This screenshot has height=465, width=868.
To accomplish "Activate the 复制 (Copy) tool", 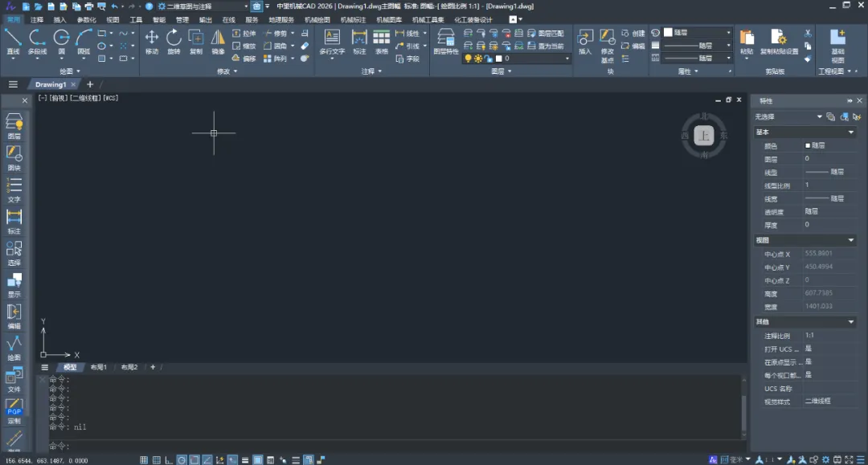I will 196,42.
